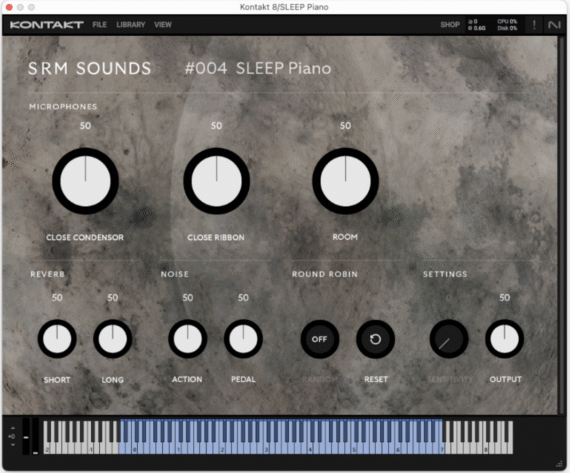Click the Output value 50

505,298
